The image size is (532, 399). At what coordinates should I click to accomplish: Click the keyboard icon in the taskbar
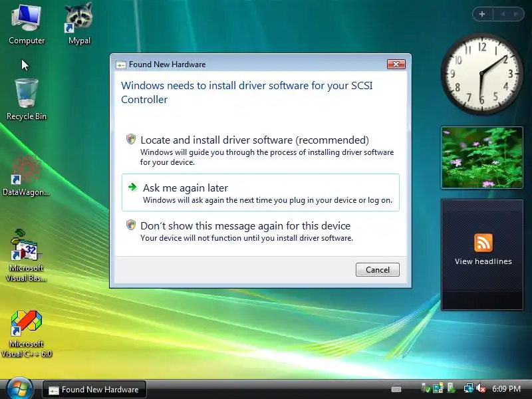396,389
